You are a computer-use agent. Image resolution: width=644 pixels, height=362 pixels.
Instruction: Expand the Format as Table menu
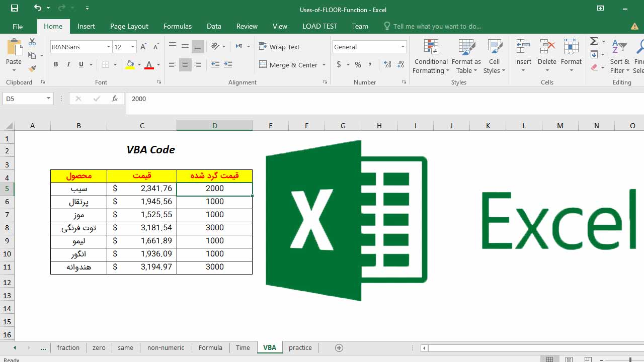click(x=466, y=56)
